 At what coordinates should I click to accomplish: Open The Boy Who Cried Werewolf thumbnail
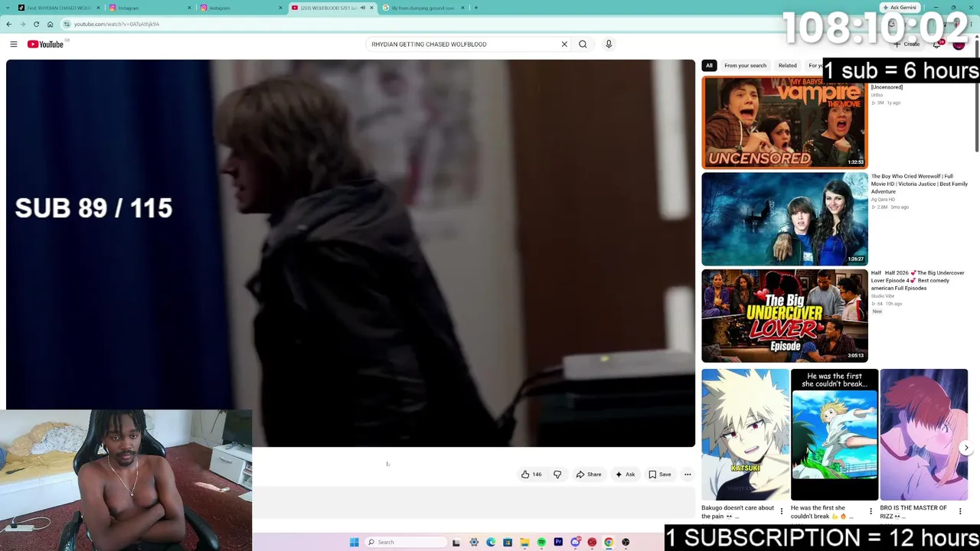(785, 219)
